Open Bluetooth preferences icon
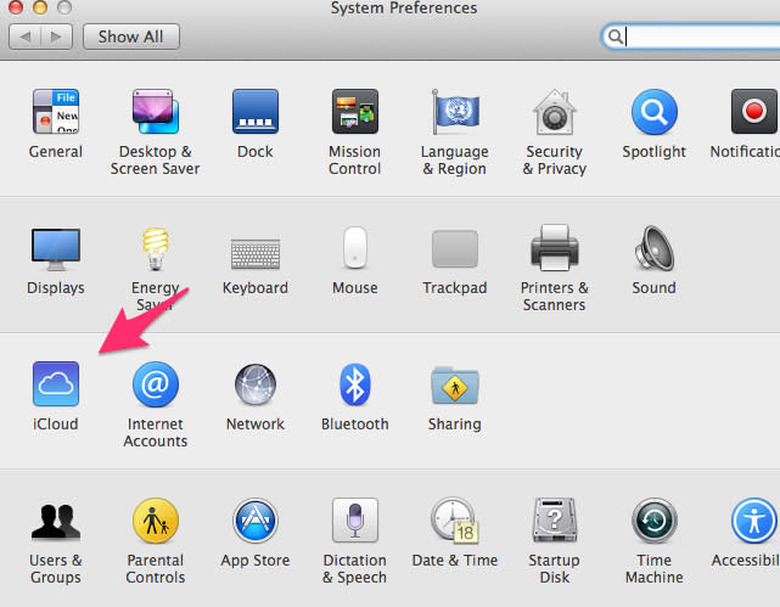 click(x=355, y=384)
